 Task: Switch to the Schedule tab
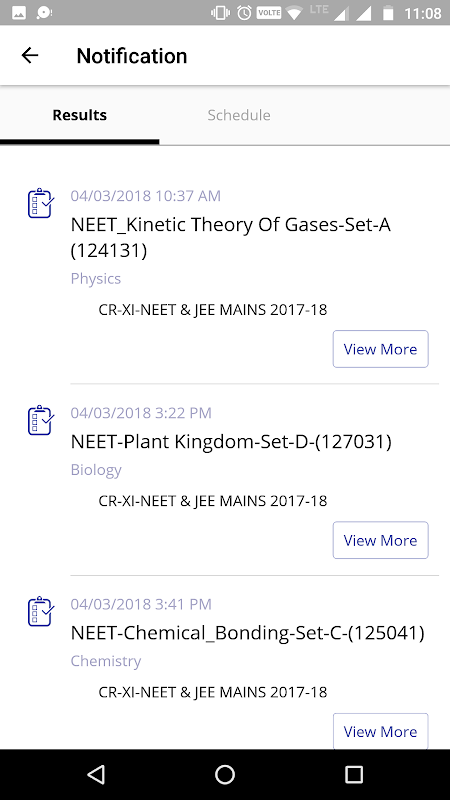[x=239, y=115]
